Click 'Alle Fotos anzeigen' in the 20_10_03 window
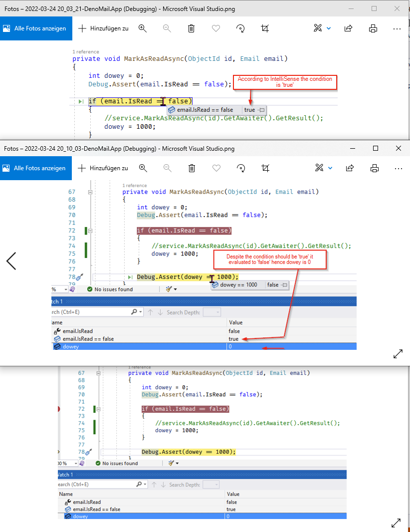Viewport: 410px width, 532px height. coord(36,168)
